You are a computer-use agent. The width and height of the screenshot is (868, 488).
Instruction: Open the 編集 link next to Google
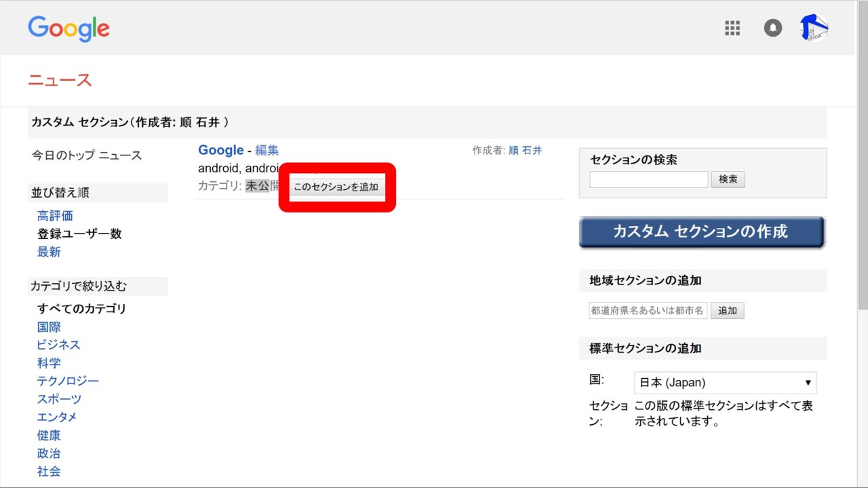(x=267, y=151)
